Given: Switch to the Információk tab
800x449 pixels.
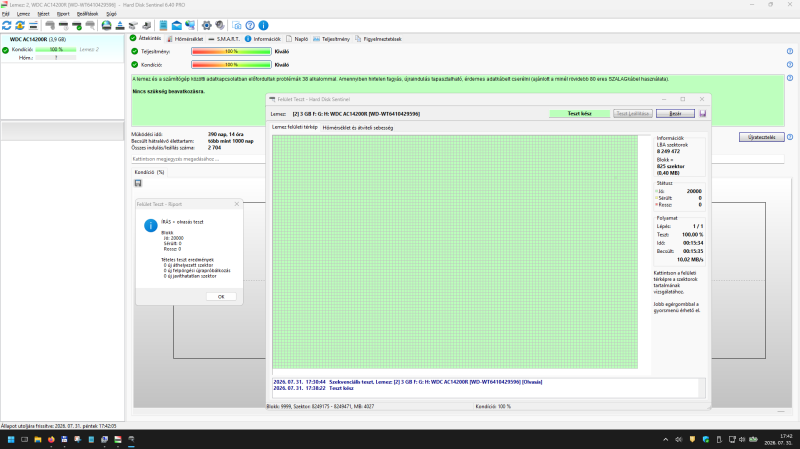Looking at the screenshot, I should (263, 39).
